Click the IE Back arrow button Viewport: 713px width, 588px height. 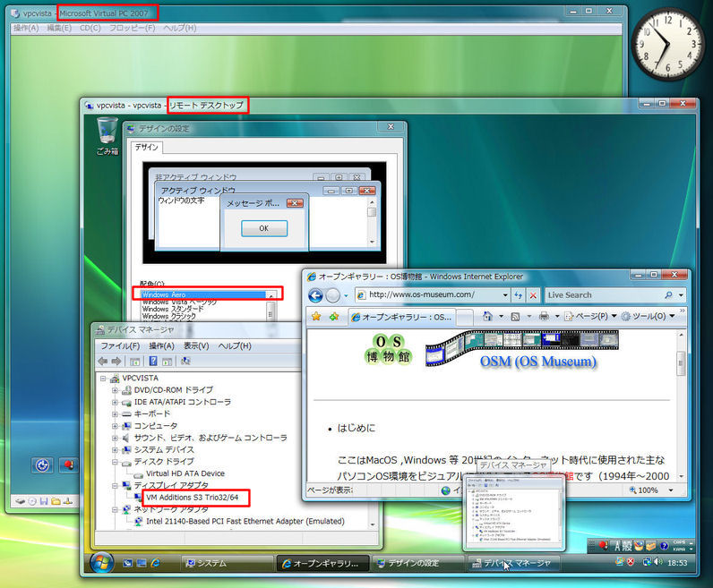click(x=315, y=295)
